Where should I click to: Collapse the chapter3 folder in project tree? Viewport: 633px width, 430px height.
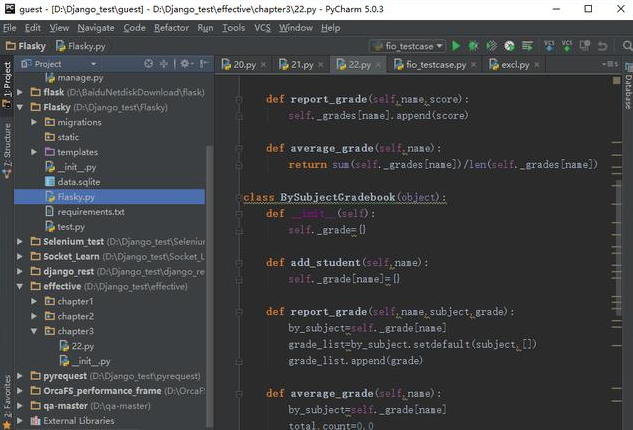click(x=35, y=331)
